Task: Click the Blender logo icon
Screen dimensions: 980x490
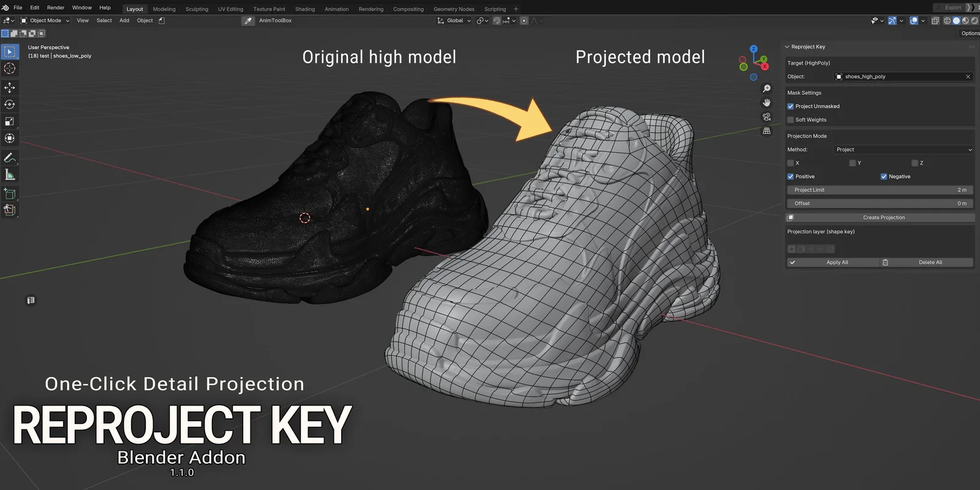Action: [x=6, y=7]
